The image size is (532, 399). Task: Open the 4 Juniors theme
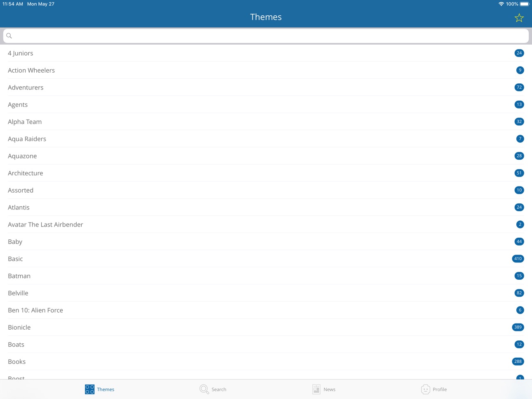click(x=266, y=53)
